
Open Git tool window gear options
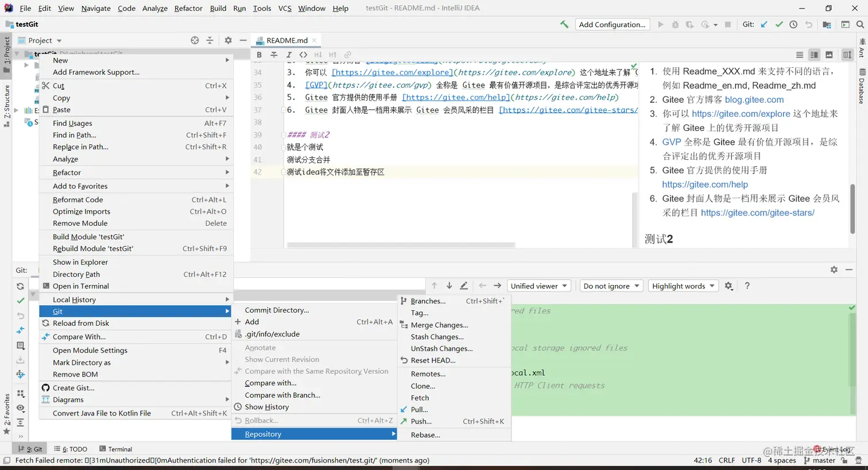(x=834, y=269)
